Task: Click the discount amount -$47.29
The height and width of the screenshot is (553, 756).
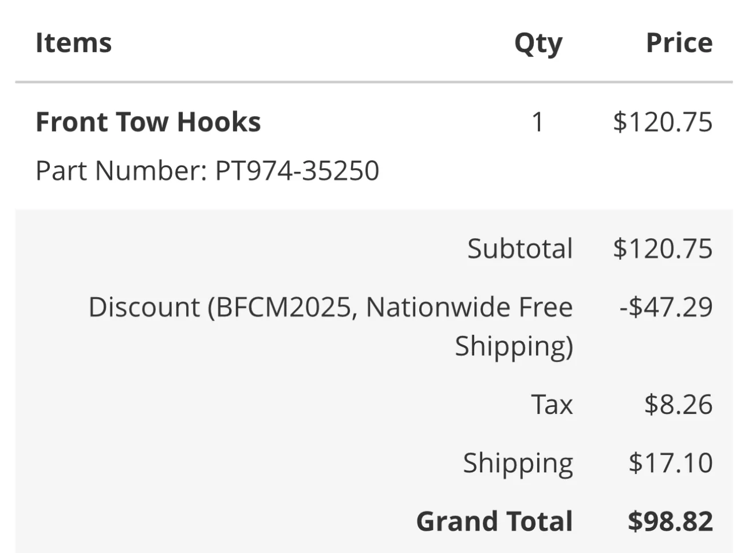Action: (x=666, y=307)
